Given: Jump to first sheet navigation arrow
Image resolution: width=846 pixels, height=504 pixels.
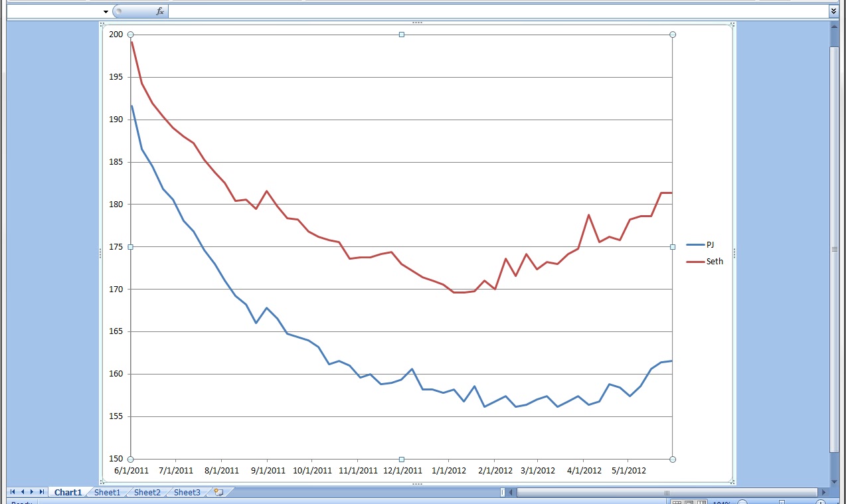Looking at the screenshot, I should [13, 492].
